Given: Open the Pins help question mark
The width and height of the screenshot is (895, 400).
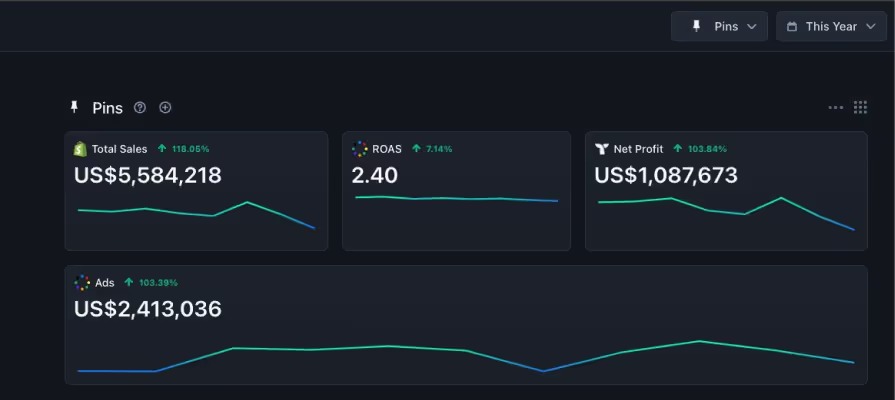Looking at the screenshot, I should click(x=140, y=108).
